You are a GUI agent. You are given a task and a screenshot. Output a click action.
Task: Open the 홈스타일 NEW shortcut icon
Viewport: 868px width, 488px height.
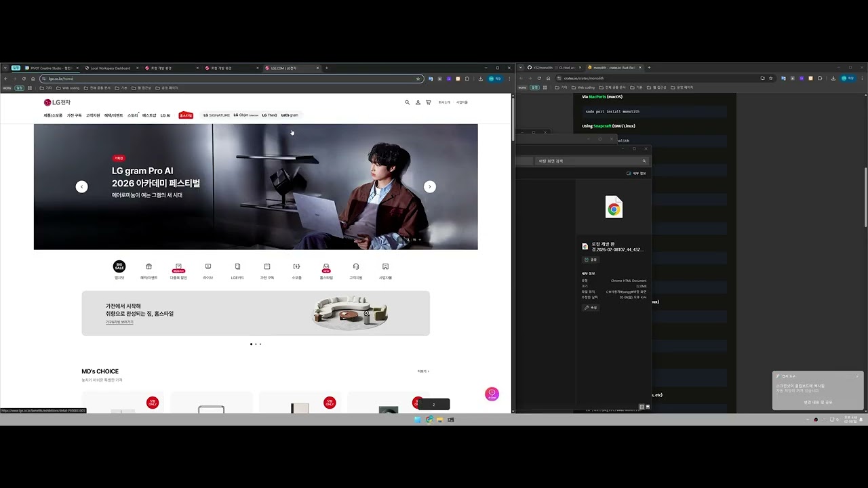(x=326, y=267)
